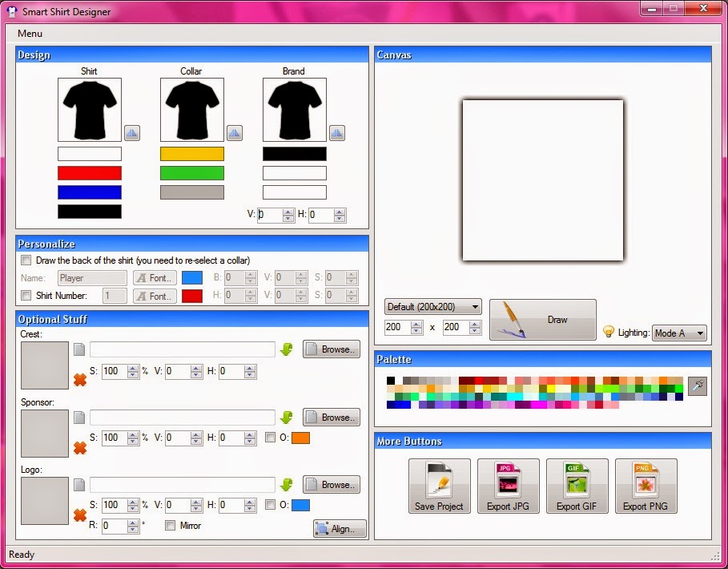Select the green Collar color swatch
728x569 pixels.
(192, 173)
